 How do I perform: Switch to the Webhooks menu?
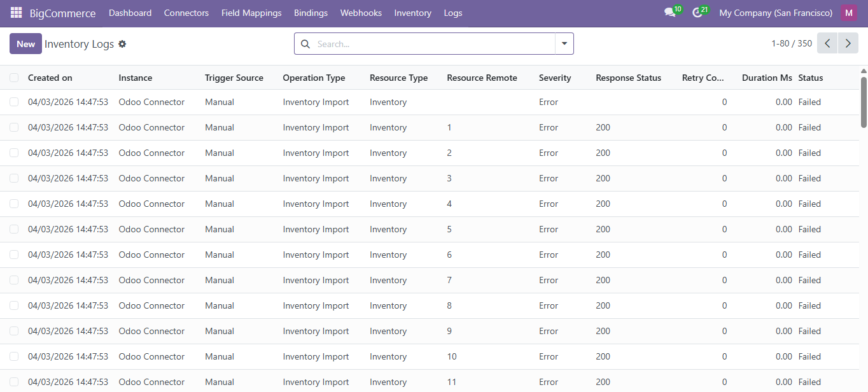[x=360, y=13]
